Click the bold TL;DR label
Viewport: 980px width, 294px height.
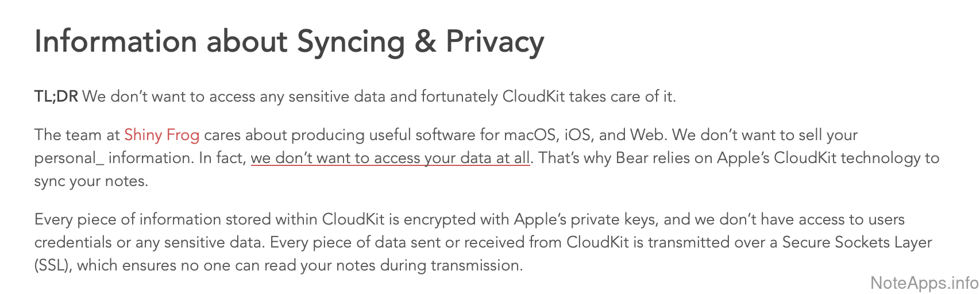56,96
